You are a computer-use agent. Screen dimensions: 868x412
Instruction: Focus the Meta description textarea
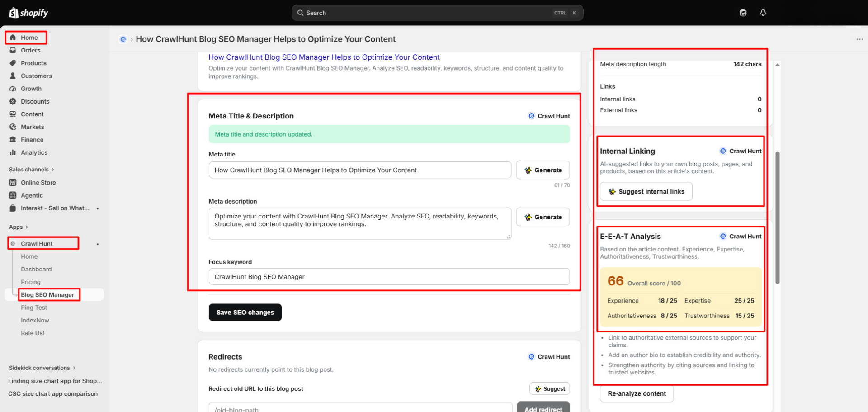(x=360, y=223)
